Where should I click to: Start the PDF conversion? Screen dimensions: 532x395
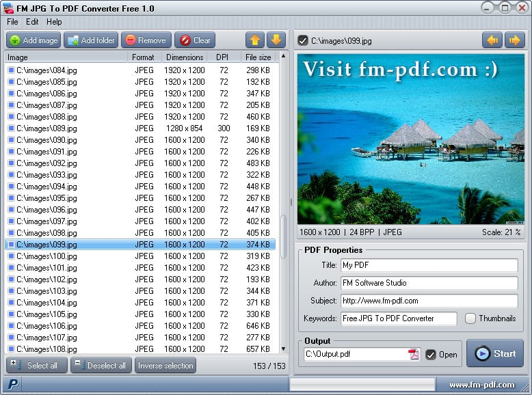click(x=495, y=353)
